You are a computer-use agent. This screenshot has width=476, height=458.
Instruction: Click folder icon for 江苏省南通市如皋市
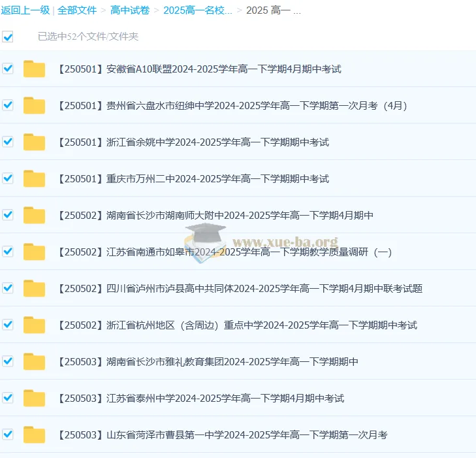click(x=34, y=252)
